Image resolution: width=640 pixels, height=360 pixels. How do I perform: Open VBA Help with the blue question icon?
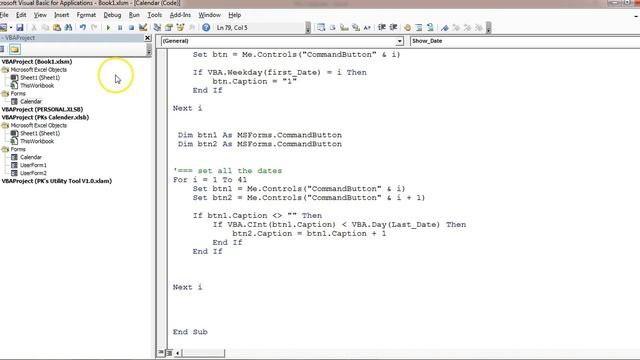click(206, 27)
